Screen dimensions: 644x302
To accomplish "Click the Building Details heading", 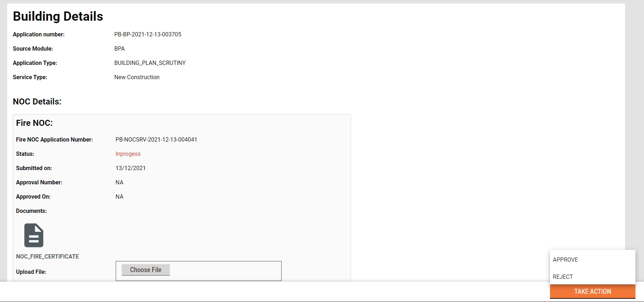I will [x=58, y=16].
